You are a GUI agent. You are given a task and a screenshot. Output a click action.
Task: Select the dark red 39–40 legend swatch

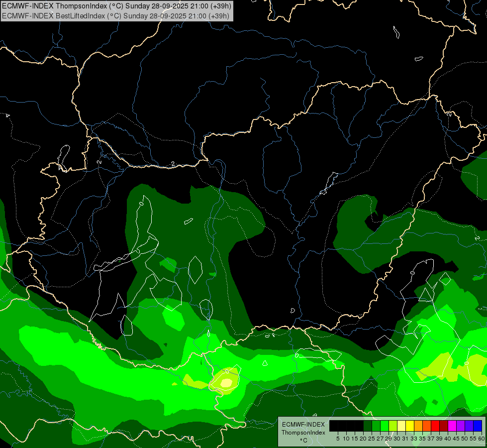pos(444,426)
